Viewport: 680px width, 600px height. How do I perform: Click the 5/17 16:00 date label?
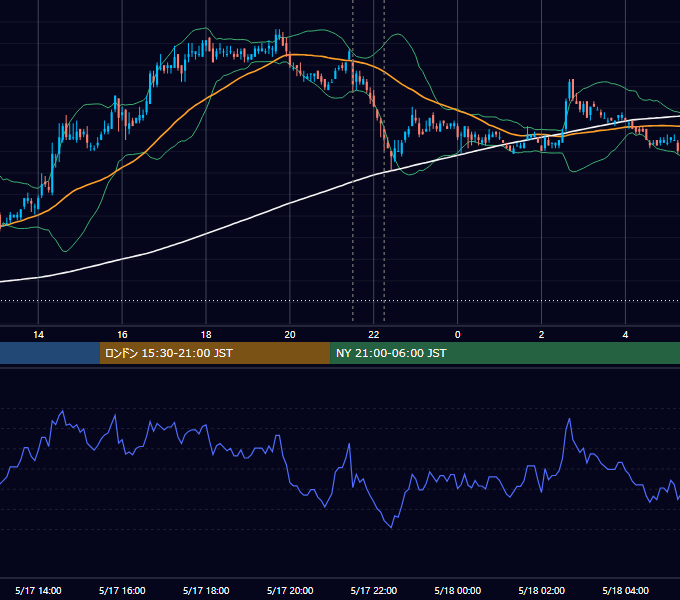(x=122, y=590)
